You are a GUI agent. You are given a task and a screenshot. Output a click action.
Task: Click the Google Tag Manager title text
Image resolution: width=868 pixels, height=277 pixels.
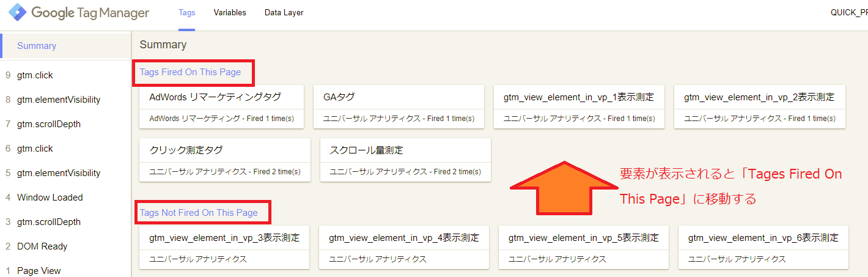(x=90, y=12)
